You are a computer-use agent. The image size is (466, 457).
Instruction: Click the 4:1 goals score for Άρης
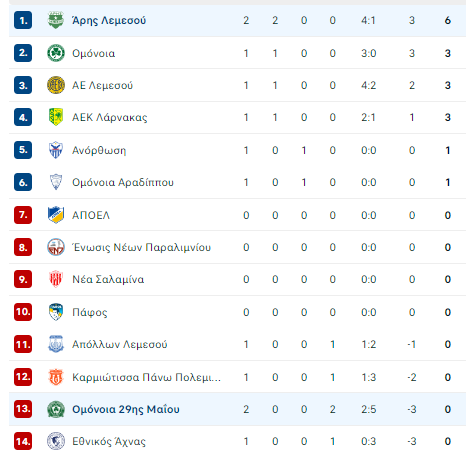[x=368, y=20]
